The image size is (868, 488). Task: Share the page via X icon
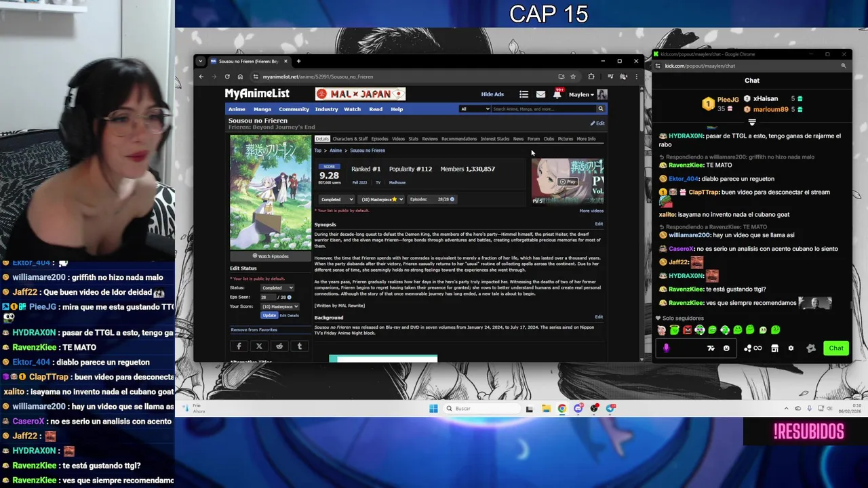[x=259, y=346]
